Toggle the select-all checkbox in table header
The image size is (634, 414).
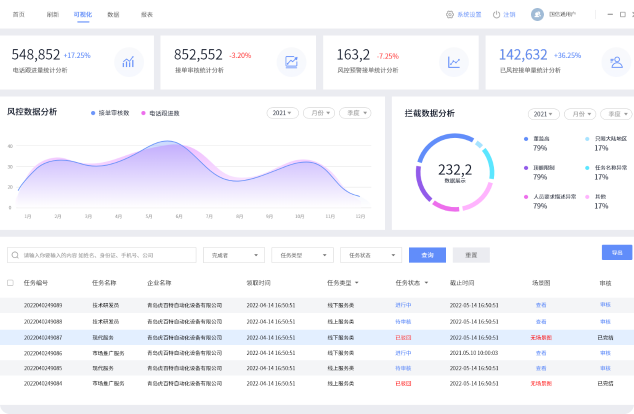point(11,283)
